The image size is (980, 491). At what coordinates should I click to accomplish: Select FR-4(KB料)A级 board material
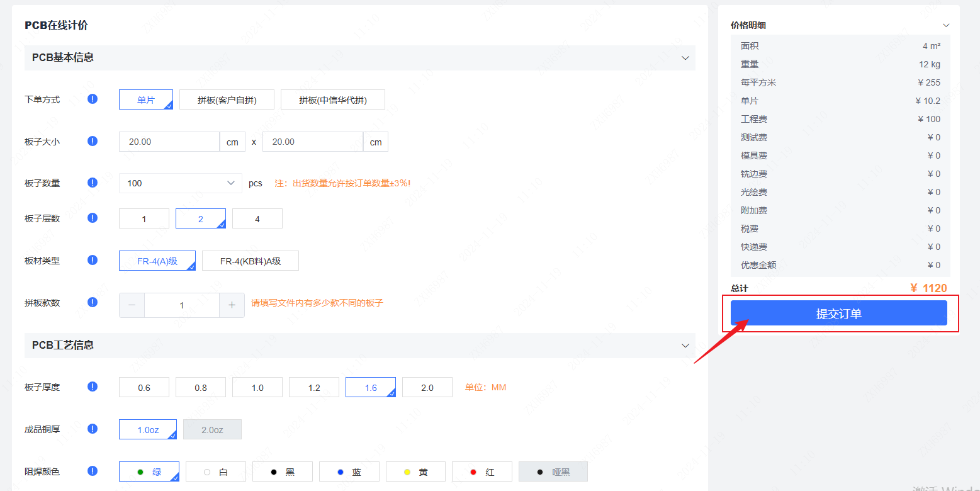click(x=251, y=260)
